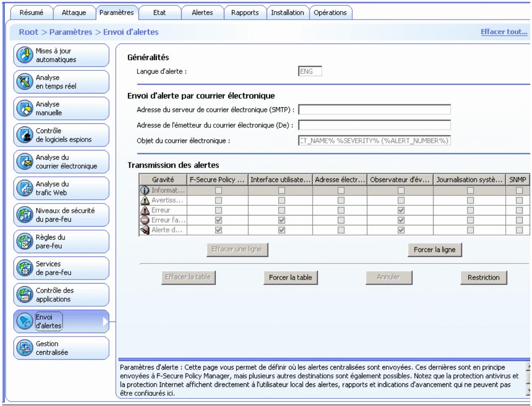Click the Effacer une ligne button
Image resolution: width=532 pixels, height=406 pixels.
coord(237,249)
